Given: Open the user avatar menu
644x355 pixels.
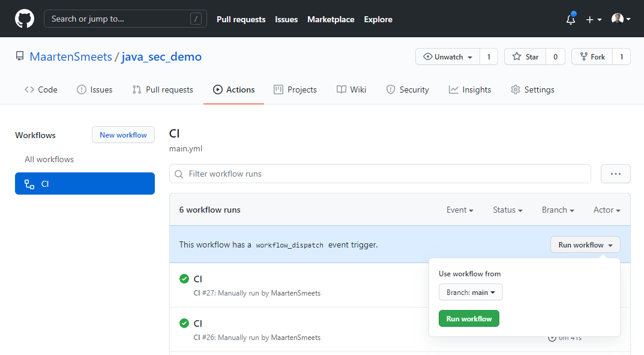Looking at the screenshot, I should tap(621, 19).
